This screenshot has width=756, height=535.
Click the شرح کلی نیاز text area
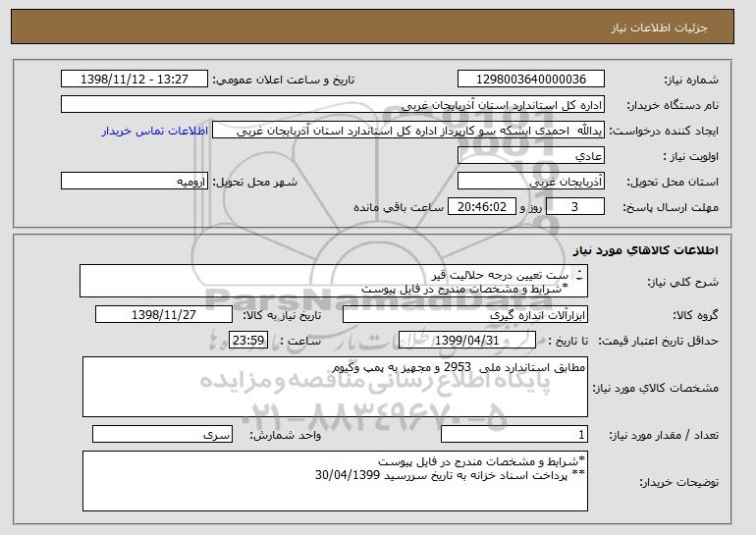[334, 281]
